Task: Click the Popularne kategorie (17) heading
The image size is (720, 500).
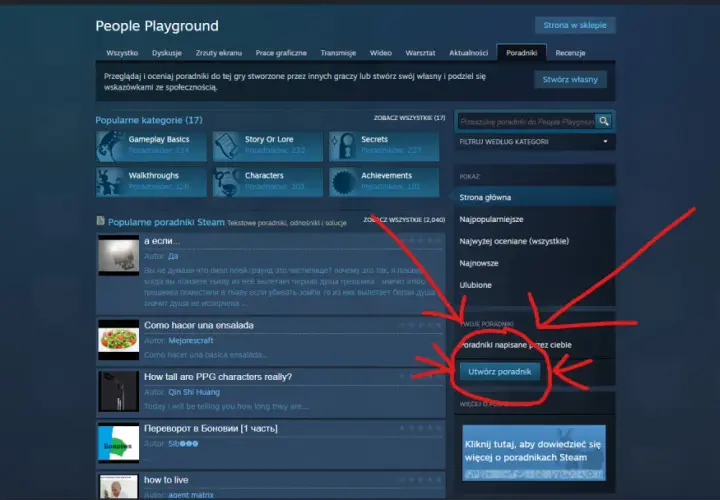Action: click(149, 120)
